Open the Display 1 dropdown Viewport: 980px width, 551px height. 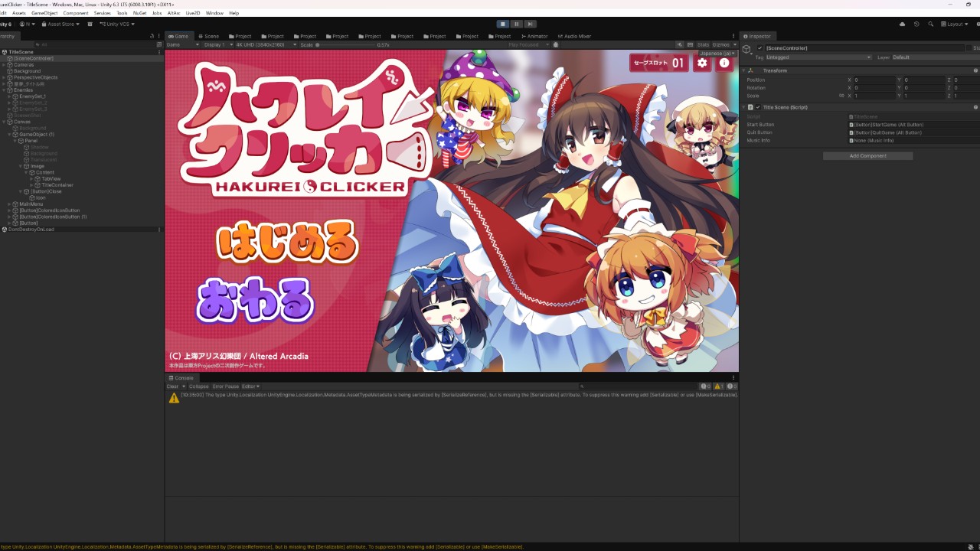click(217, 45)
